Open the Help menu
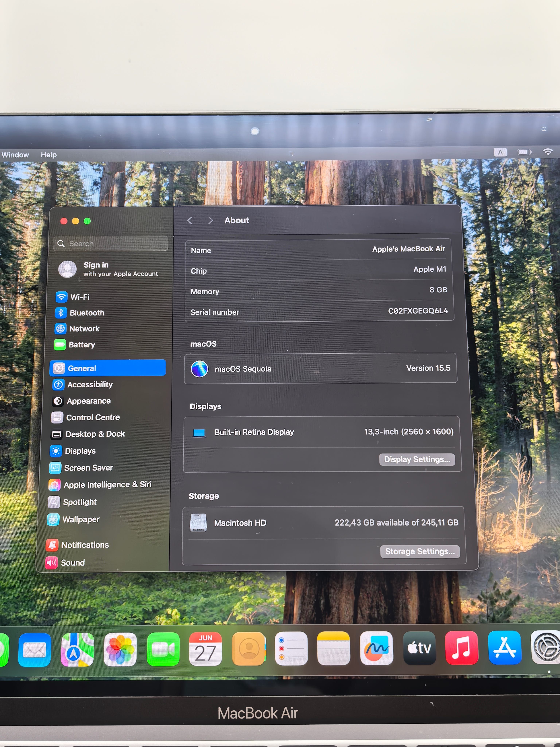The height and width of the screenshot is (747, 560). pyautogui.click(x=49, y=155)
